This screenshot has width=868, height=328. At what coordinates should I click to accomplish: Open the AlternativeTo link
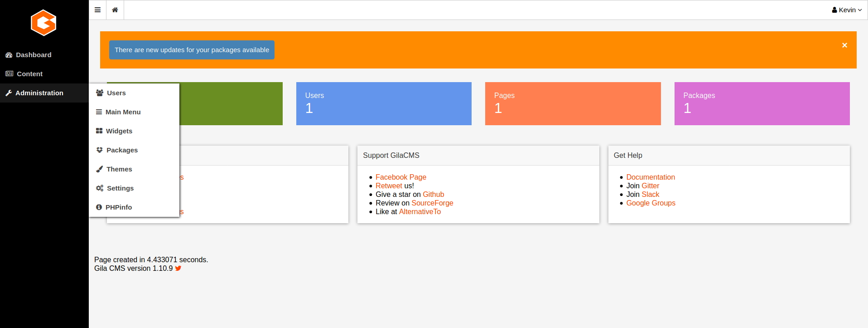point(420,212)
